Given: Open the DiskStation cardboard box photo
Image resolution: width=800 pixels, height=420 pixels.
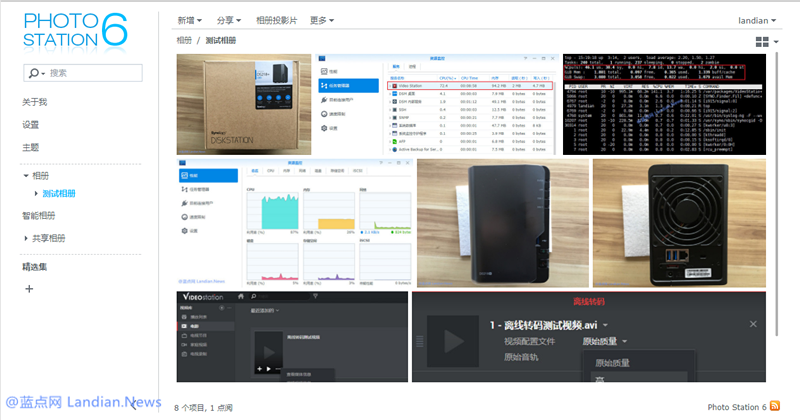Looking at the screenshot, I should 244,104.
